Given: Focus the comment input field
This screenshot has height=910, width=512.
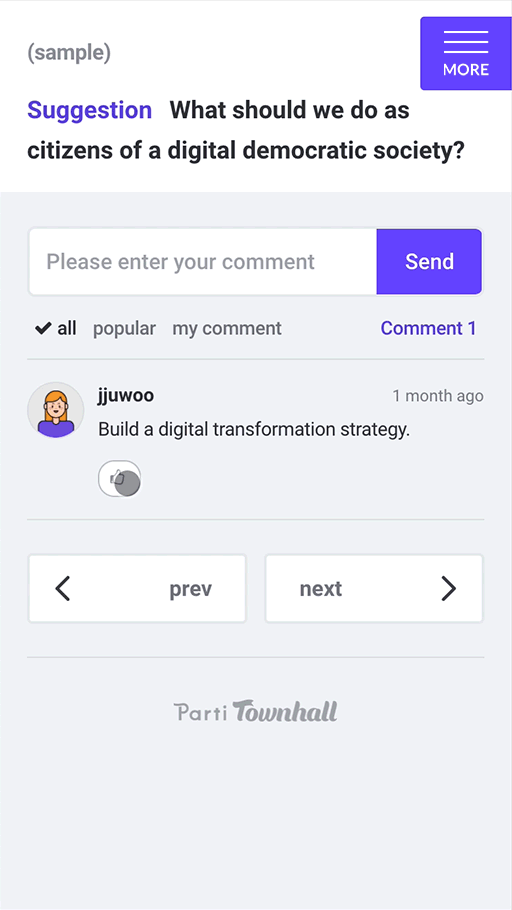Looking at the screenshot, I should (x=203, y=261).
